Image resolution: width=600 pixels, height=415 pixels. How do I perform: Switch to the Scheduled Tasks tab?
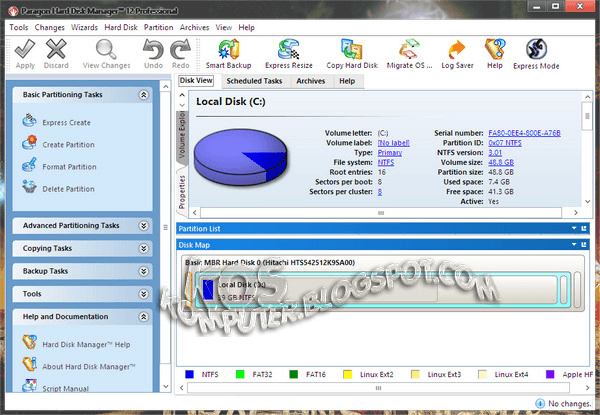pos(254,80)
